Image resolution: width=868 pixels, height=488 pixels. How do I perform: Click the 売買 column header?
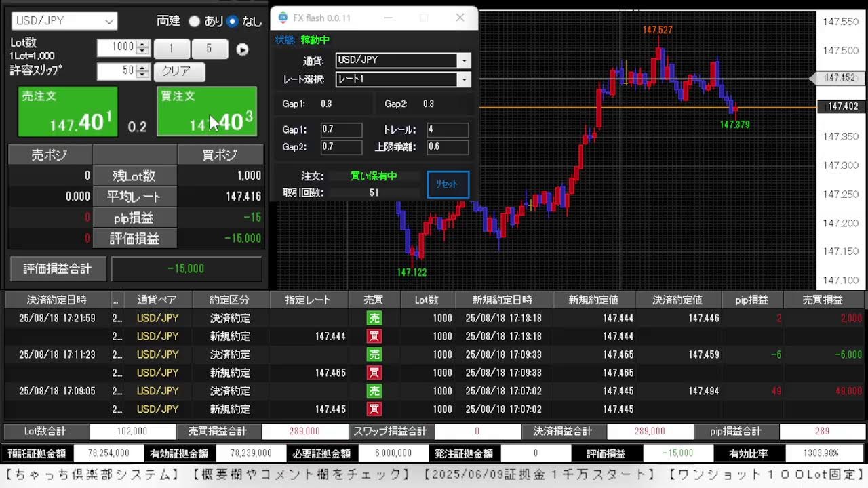[x=374, y=300]
